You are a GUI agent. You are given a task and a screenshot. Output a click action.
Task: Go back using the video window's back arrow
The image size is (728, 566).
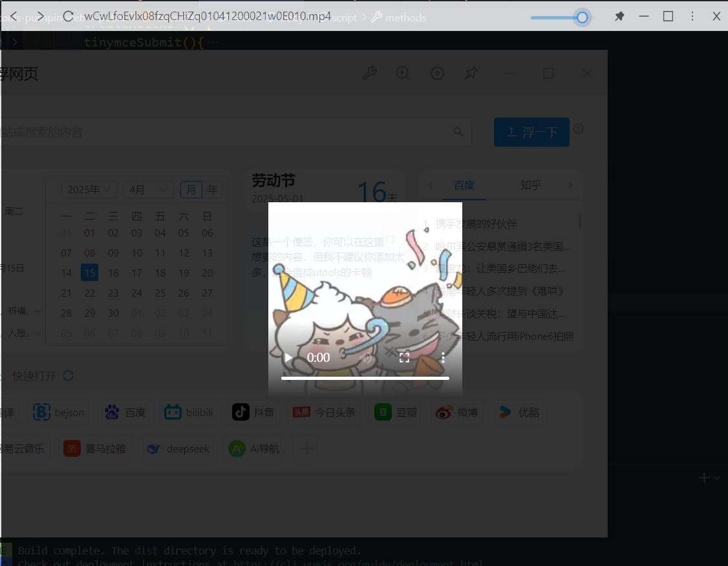pyautogui.click(x=14, y=17)
